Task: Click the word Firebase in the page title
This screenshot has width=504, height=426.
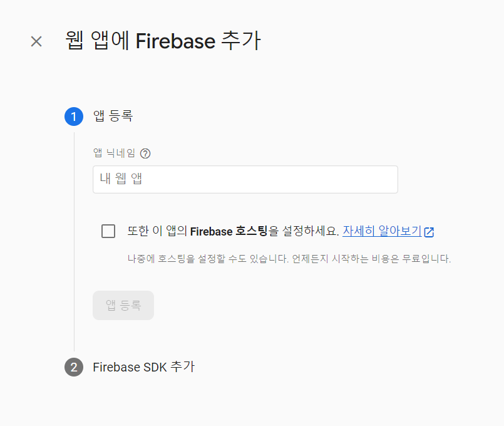Action: click(175, 41)
